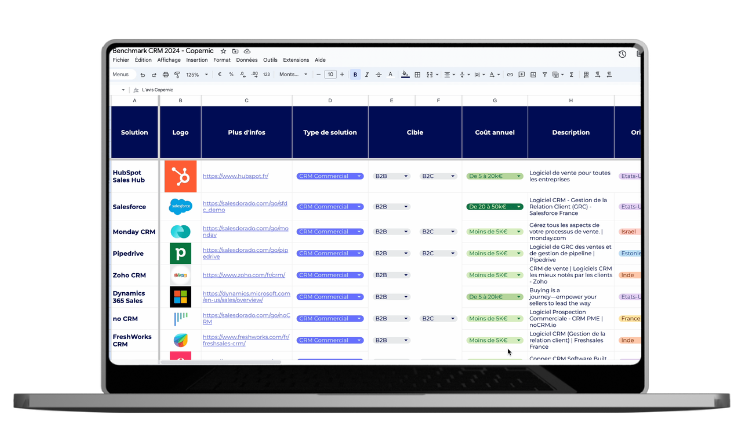The image size is (750, 434).
Task: Open Salesforce's De 20 à 50k€ cost dropdown
Action: 495,207
